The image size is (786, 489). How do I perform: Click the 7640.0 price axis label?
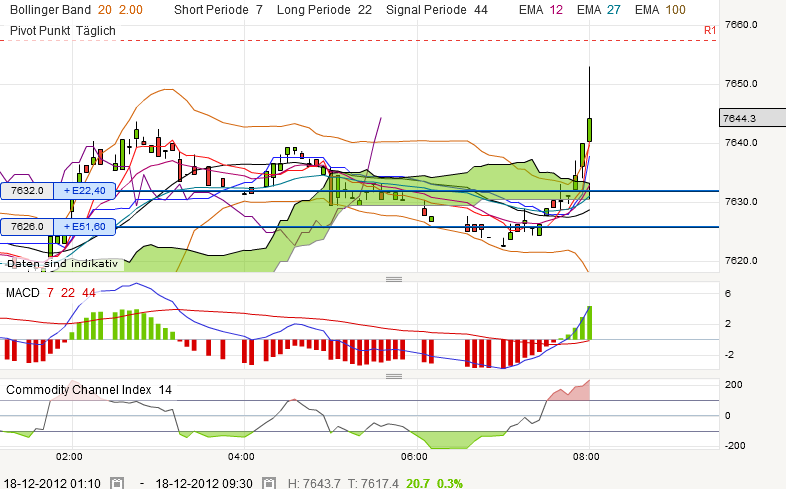click(741, 143)
